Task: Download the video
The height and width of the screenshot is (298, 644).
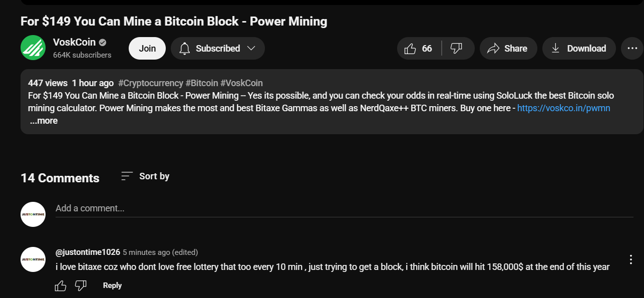Action: point(579,49)
